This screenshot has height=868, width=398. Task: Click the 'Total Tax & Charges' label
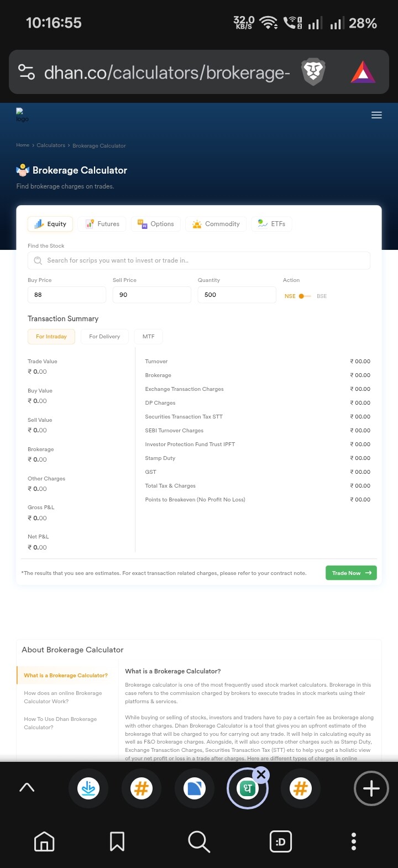170,486
